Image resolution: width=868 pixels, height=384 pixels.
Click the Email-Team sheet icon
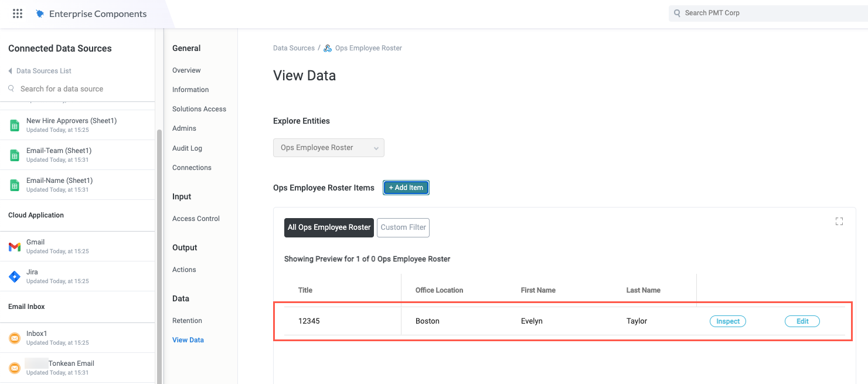(15, 155)
